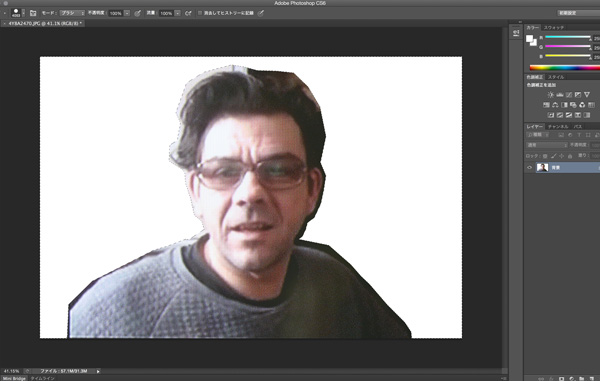This screenshot has height=381, width=600.
Task: Switch to the Swatches tab
Action: point(554,28)
